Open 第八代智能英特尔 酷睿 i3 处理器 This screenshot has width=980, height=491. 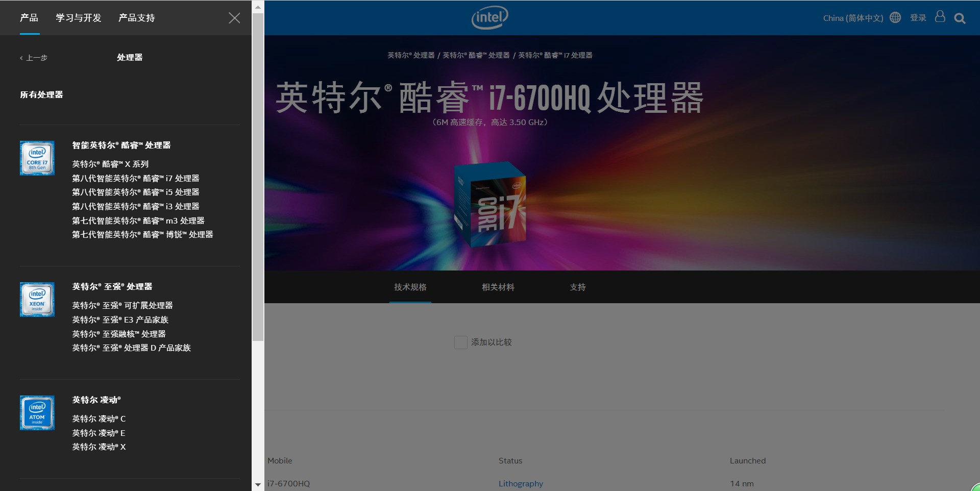click(x=136, y=207)
